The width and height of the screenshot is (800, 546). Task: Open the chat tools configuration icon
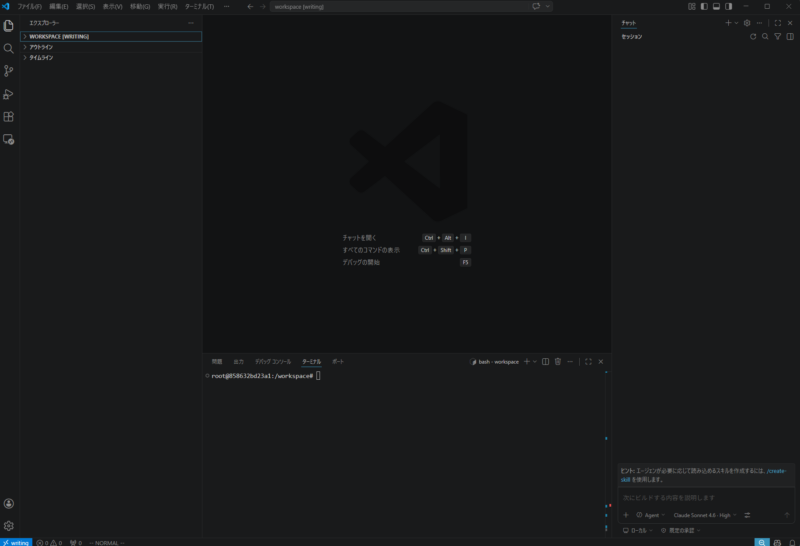(x=747, y=515)
